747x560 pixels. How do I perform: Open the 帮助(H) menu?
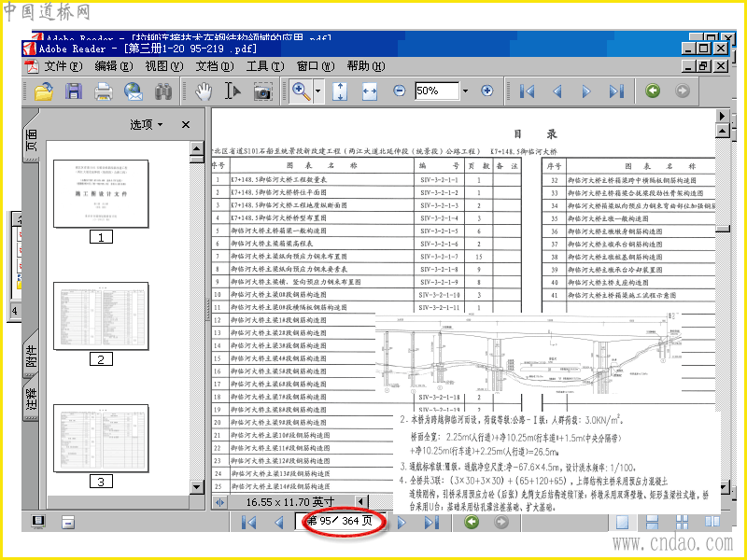click(x=366, y=66)
